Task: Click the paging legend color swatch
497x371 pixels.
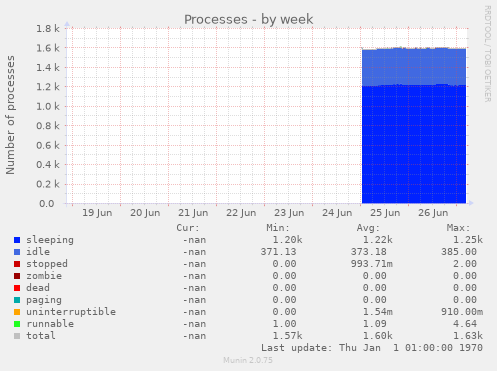Action: tap(17, 300)
